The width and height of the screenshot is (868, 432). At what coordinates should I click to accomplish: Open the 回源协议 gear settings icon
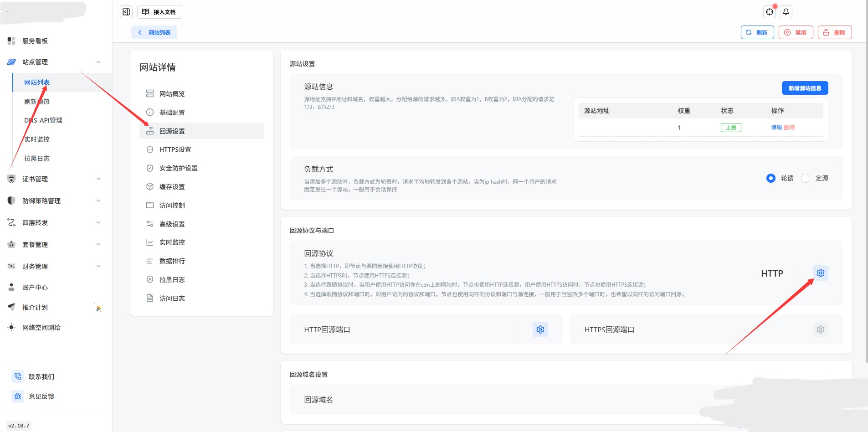coord(821,273)
